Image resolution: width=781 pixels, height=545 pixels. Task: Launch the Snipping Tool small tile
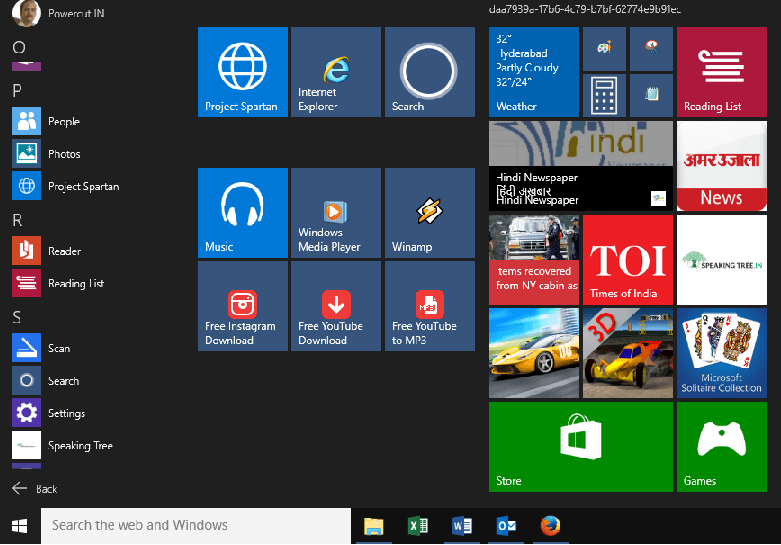point(651,49)
